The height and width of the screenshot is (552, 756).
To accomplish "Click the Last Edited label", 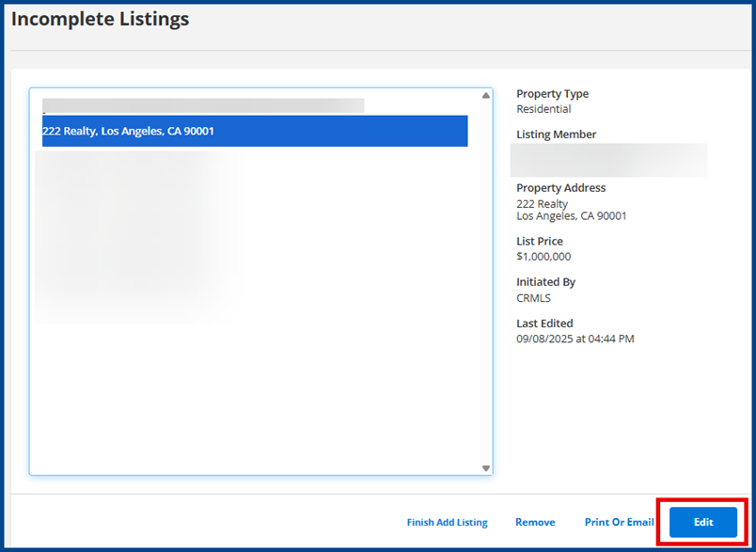I will click(x=544, y=323).
